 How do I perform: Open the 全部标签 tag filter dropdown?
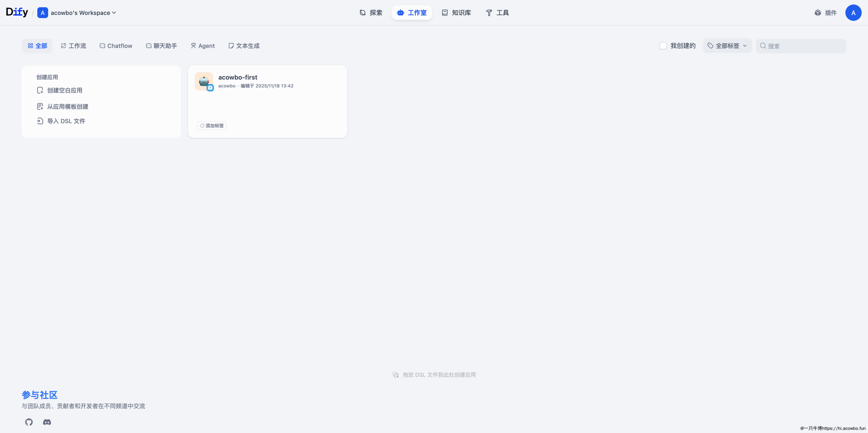(727, 46)
